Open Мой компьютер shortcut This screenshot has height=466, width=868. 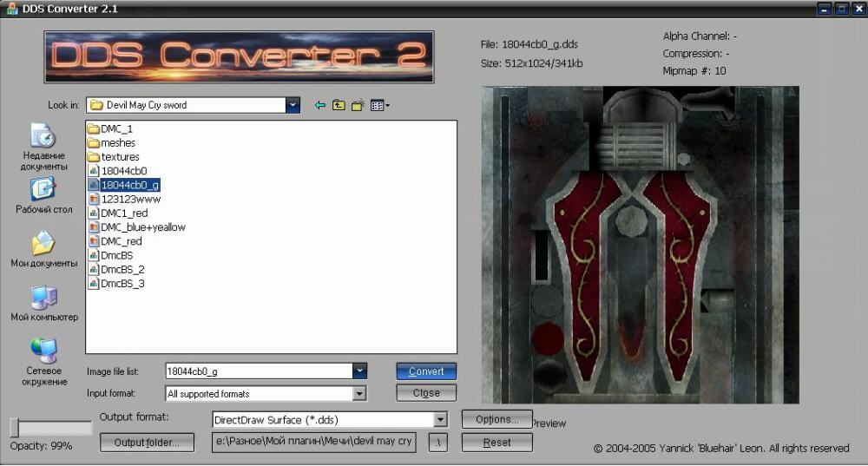(43, 303)
